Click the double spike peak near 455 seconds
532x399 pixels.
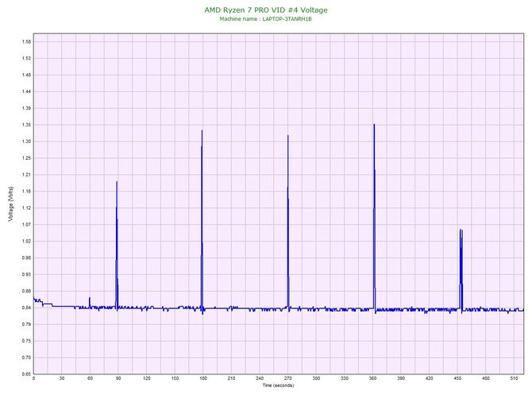point(461,230)
